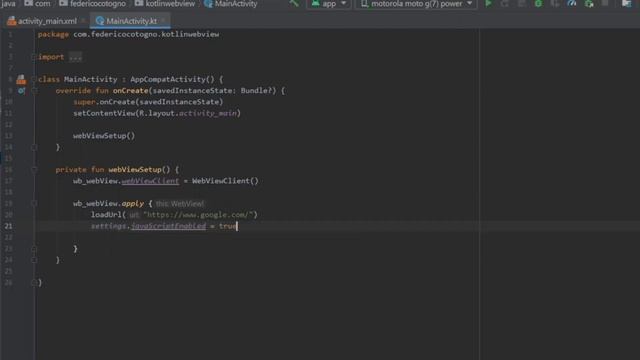Open the Profile app gauge icon

point(572,4)
